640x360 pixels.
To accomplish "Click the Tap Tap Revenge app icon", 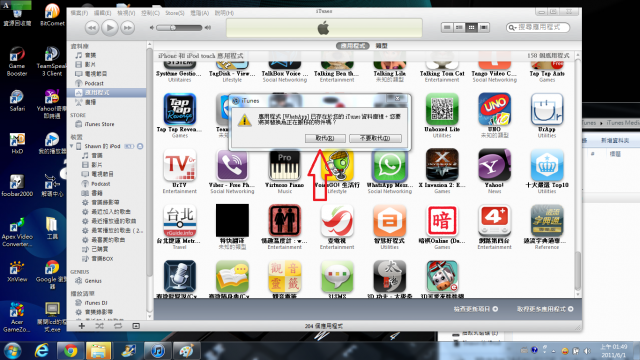I will pyautogui.click(x=180, y=109).
